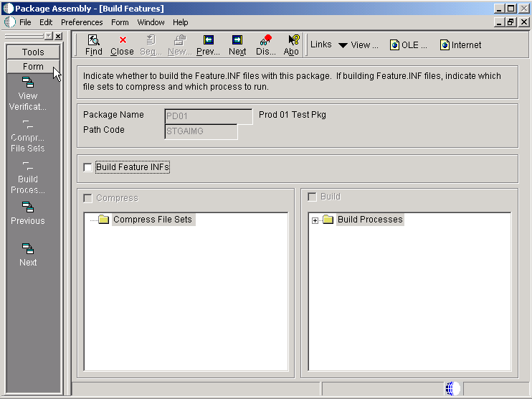Select the Build Processes tree item label
This screenshot has height=399, width=532.
[x=370, y=220]
